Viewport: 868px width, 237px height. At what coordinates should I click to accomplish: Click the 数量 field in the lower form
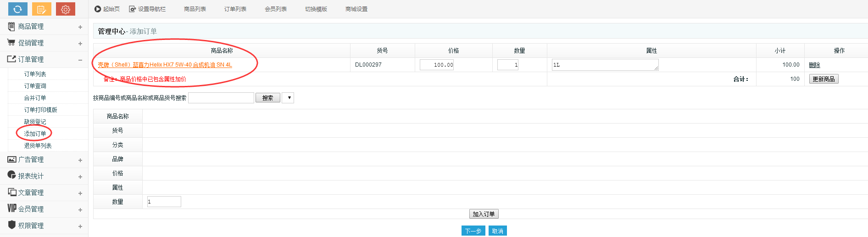164,202
